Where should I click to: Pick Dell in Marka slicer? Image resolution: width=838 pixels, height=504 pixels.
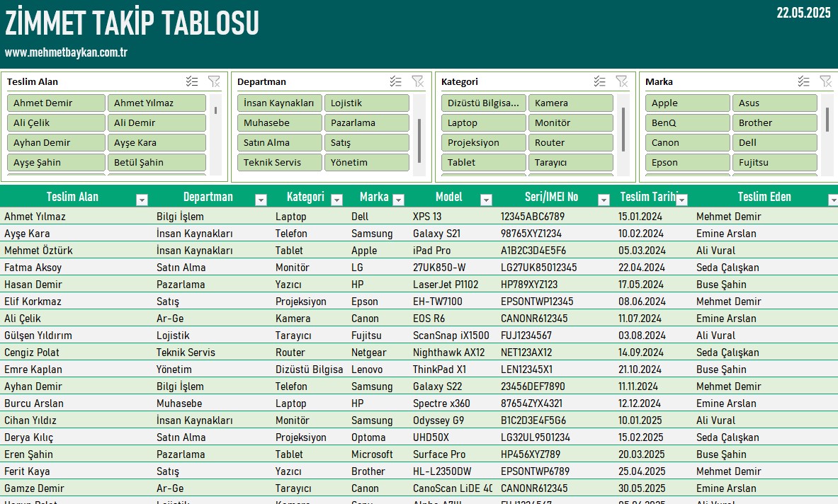(775, 142)
